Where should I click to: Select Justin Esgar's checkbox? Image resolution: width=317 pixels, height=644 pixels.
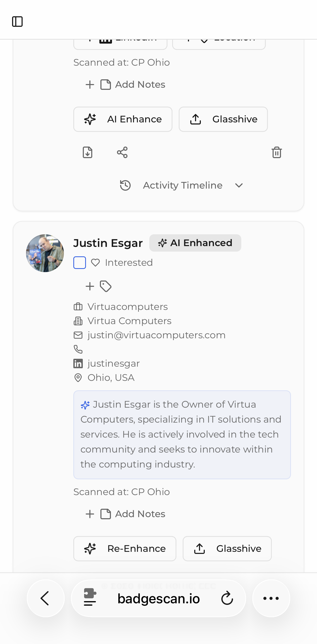pos(80,263)
